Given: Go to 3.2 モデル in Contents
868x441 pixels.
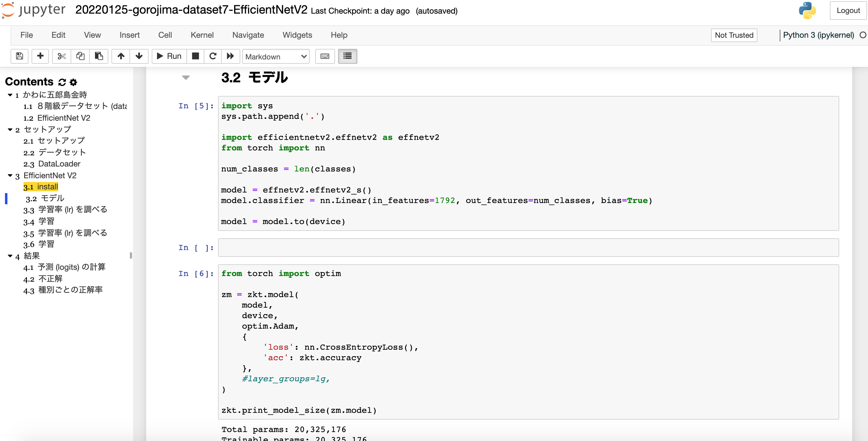Looking at the screenshot, I should (45, 198).
